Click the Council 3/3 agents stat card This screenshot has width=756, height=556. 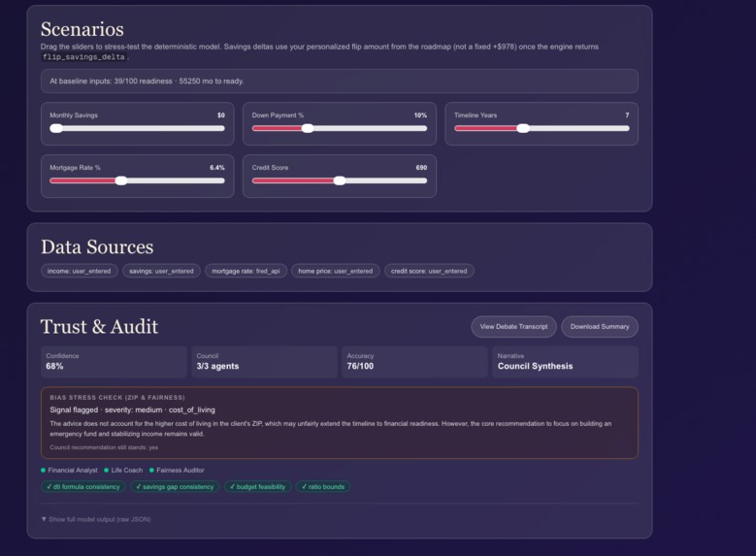tap(264, 362)
